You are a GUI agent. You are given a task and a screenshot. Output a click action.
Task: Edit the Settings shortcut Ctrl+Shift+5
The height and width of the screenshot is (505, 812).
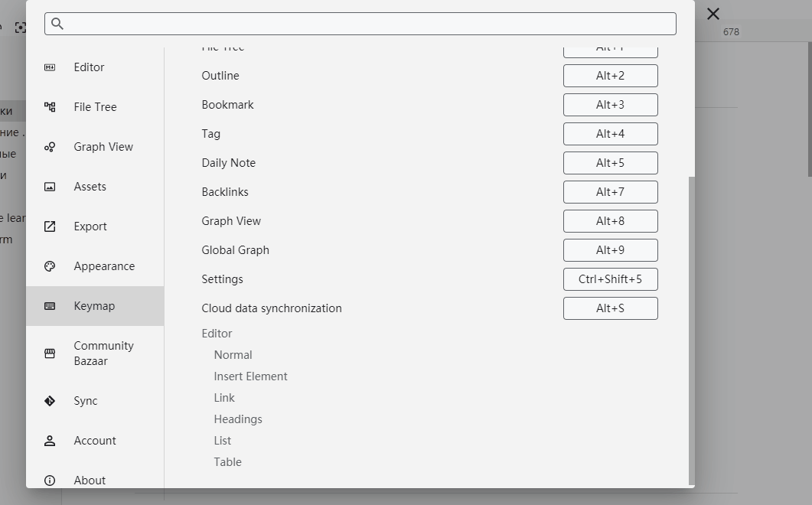tap(611, 279)
